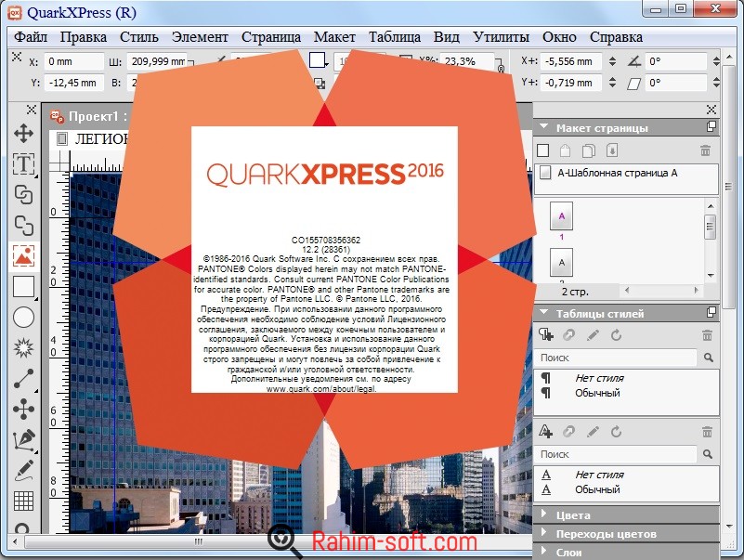This screenshot has height=560, width=744.
Task: Expand the Цвета panel
Action: click(544, 514)
